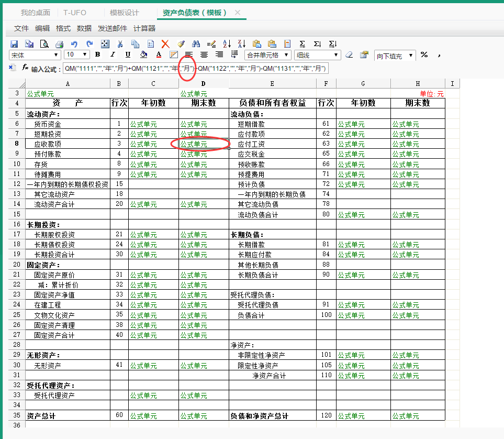
Task: Click the Save As icon beside Save
Action: click(x=29, y=44)
